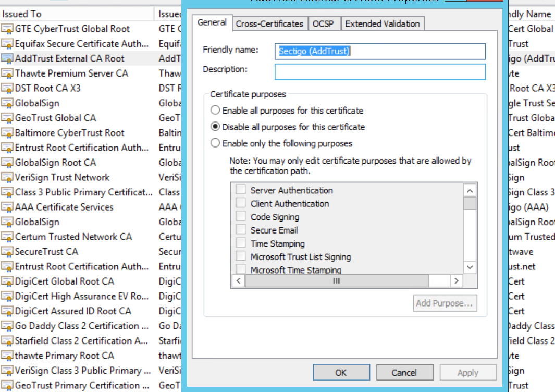The image size is (555, 392).
Task: Click the OK button
Action: pyautogui.click(x=341, y=373)
